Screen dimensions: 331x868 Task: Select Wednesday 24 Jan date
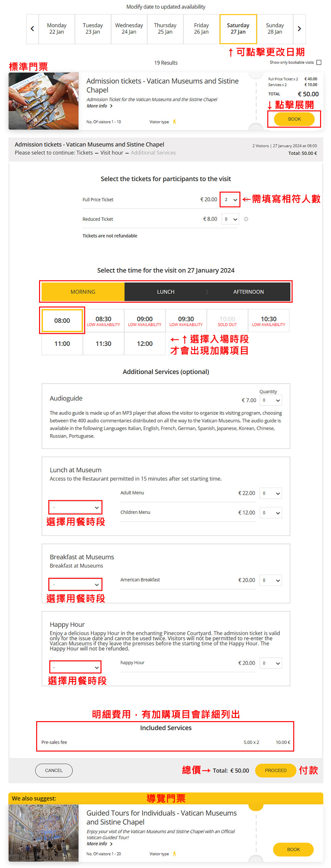click(x=129, y=29)
